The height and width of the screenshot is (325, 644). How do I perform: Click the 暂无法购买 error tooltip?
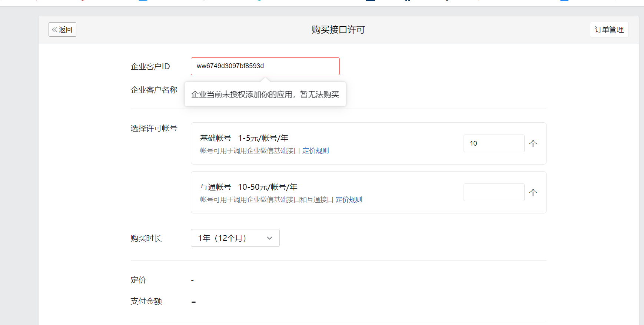pos(265,94)
